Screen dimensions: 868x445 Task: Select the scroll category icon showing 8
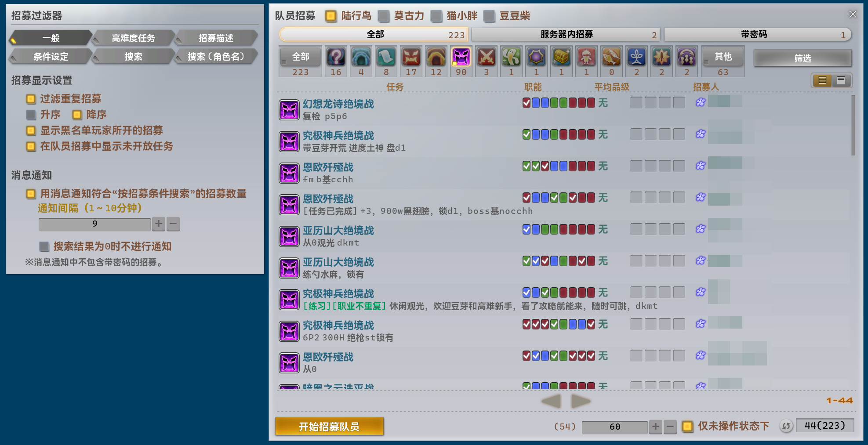tap(386, 57)
